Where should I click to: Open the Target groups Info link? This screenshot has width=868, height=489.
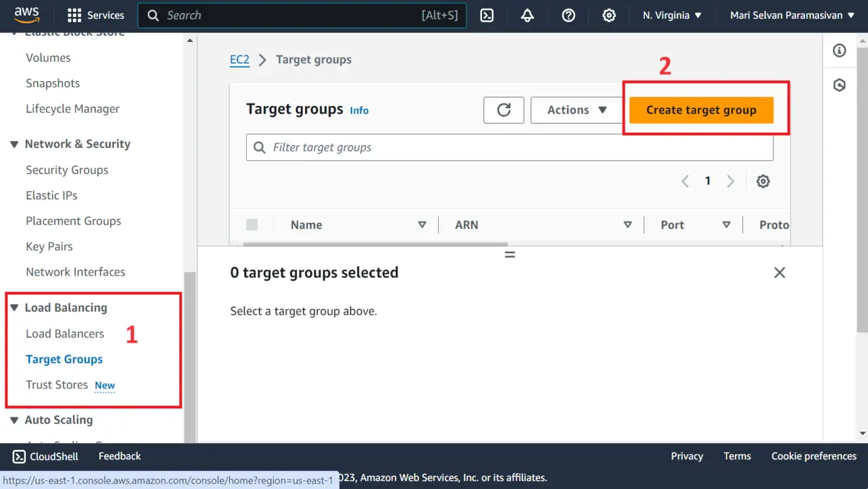click(x=359, y=110)
